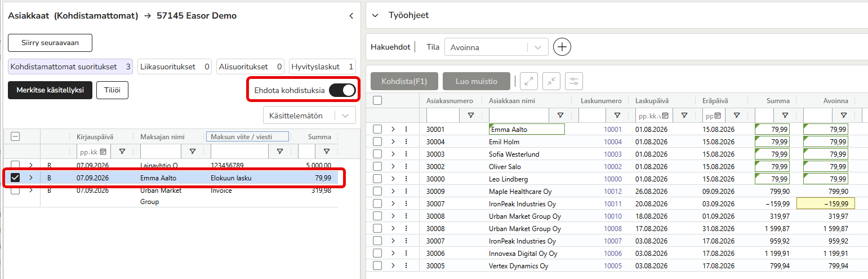The width and height of the screenshot is (868, 279).
Task: Select the Kohdistamattomat suoritukset tab
Action: tap(70, 67)
